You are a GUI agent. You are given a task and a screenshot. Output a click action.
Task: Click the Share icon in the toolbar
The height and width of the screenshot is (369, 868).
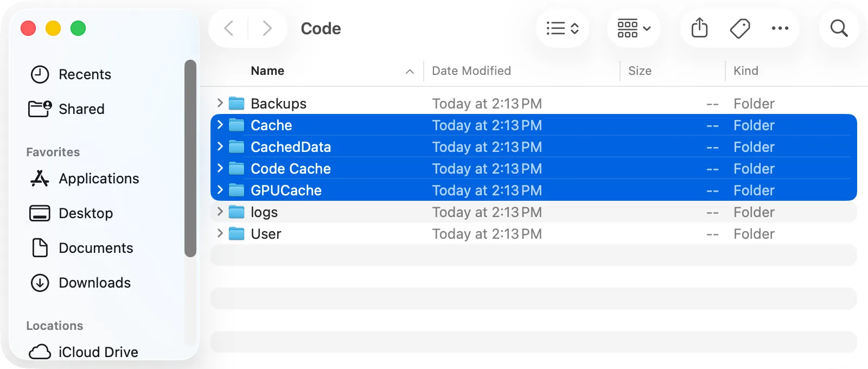point(700,28)
